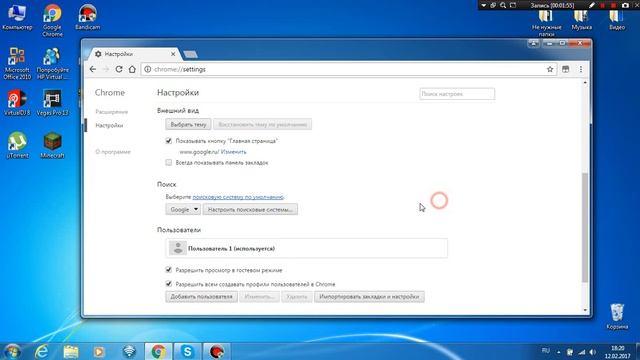Enable Всегда показывать панель закладок
The image size is (640, 360).
[169, 162]
